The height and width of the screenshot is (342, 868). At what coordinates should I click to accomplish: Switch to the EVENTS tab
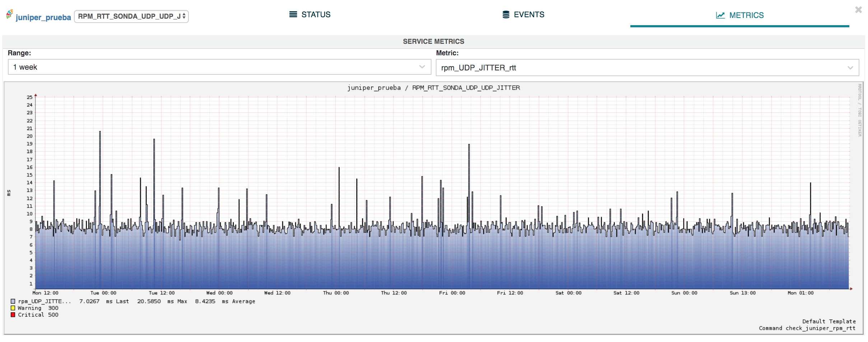523,14
